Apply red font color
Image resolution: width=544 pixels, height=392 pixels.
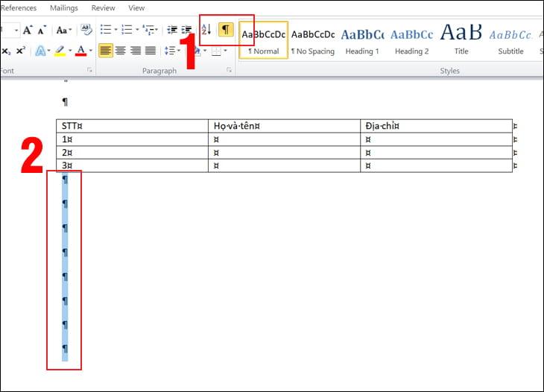pos(80,51)
